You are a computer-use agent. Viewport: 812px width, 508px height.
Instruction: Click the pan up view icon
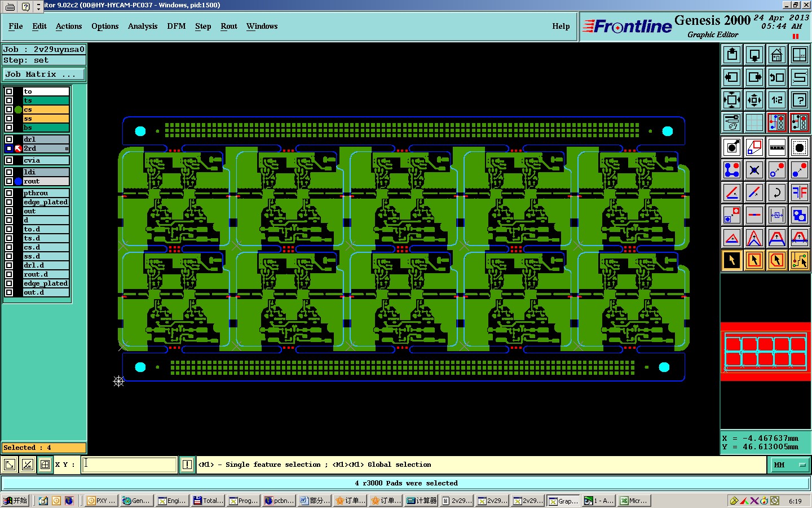click(732, 55)
